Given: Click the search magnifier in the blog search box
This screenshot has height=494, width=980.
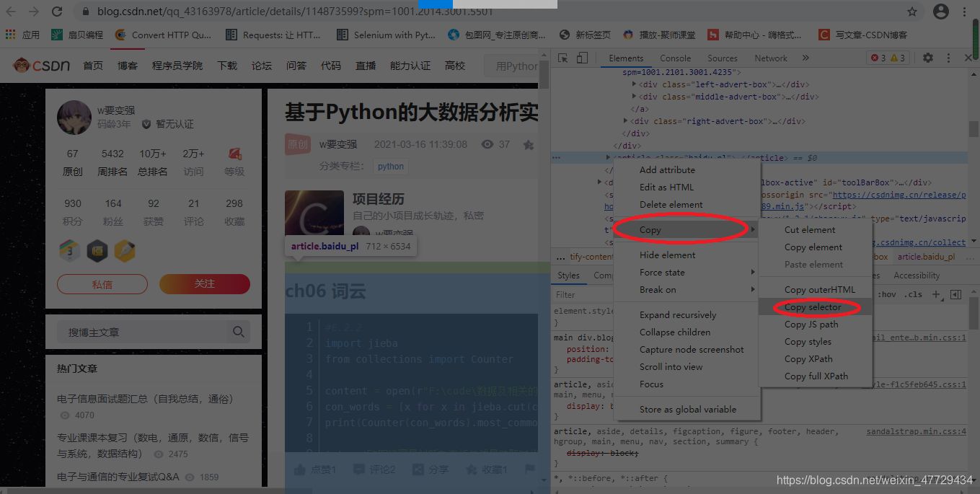Looking at the screenshot, I should 237,332.
